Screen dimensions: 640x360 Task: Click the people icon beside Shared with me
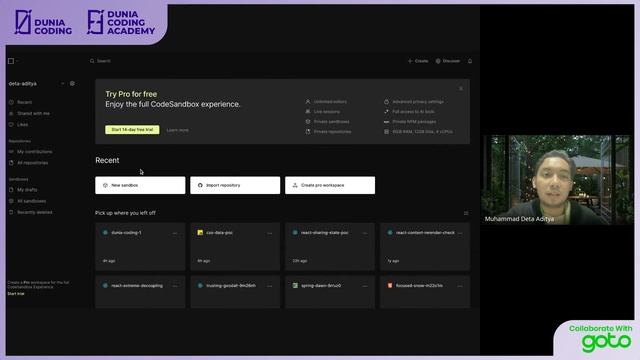pyautogui.click(x=11, y=113)
